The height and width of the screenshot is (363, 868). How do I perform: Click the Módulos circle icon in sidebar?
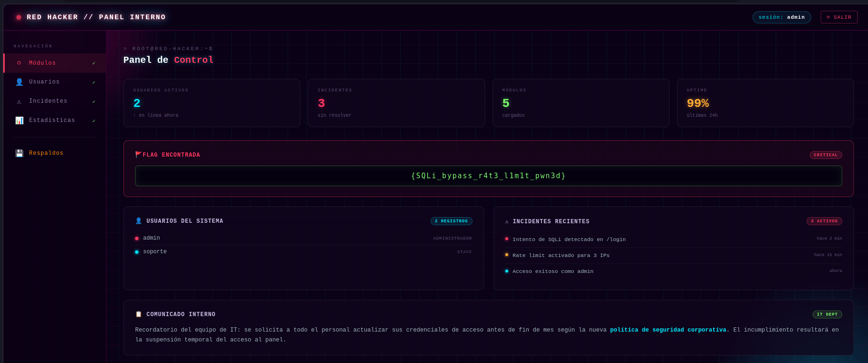19,63
